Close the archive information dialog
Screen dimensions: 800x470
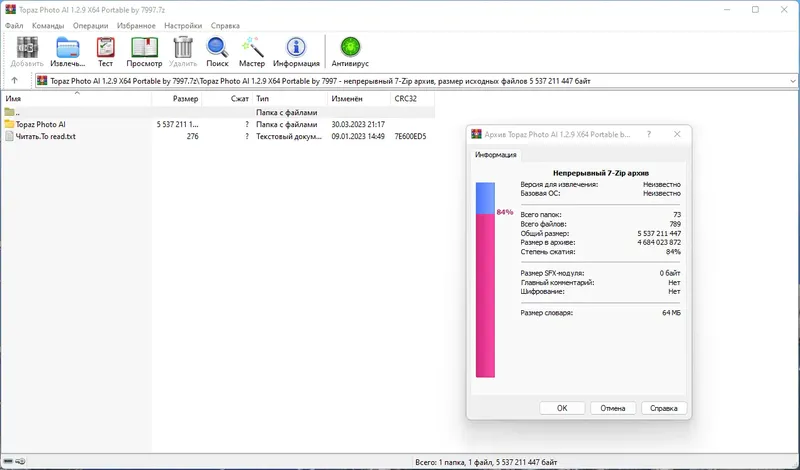pyautogui.click(x=677, y=134)
